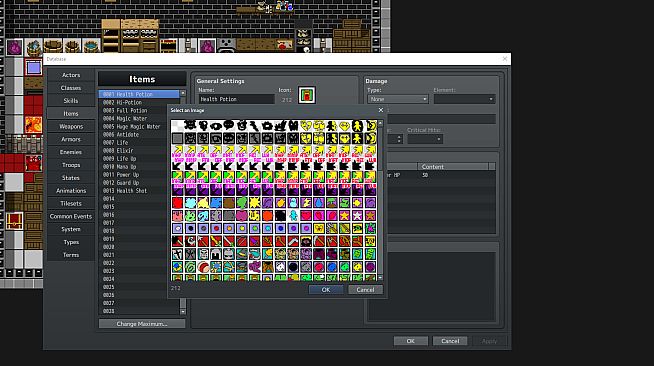Select the yellow orb in a lavender square
This screenshot has width=654, height=366.
coord(242,228)
